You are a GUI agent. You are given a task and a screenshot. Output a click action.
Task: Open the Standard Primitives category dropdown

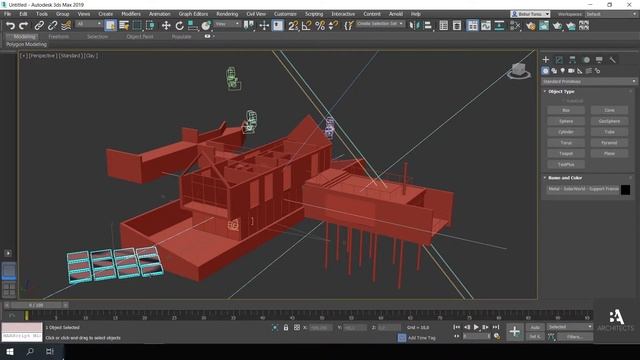pos(589,82)
